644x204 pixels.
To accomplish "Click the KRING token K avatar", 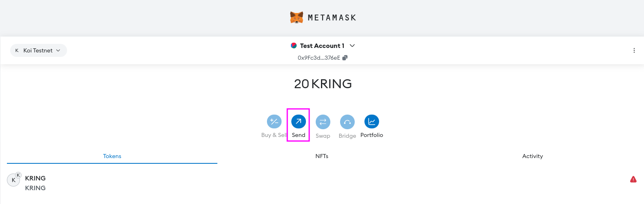I will pos(13,180).
